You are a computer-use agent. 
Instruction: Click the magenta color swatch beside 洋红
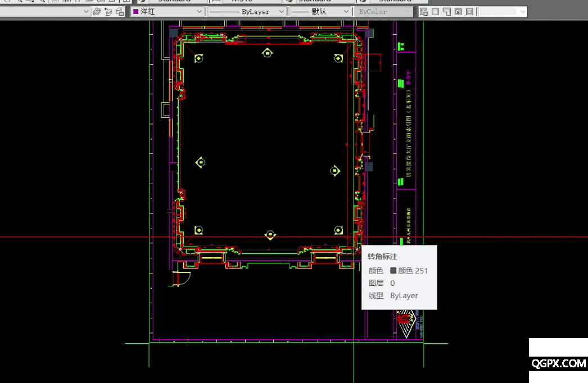(x=135, y=12)
